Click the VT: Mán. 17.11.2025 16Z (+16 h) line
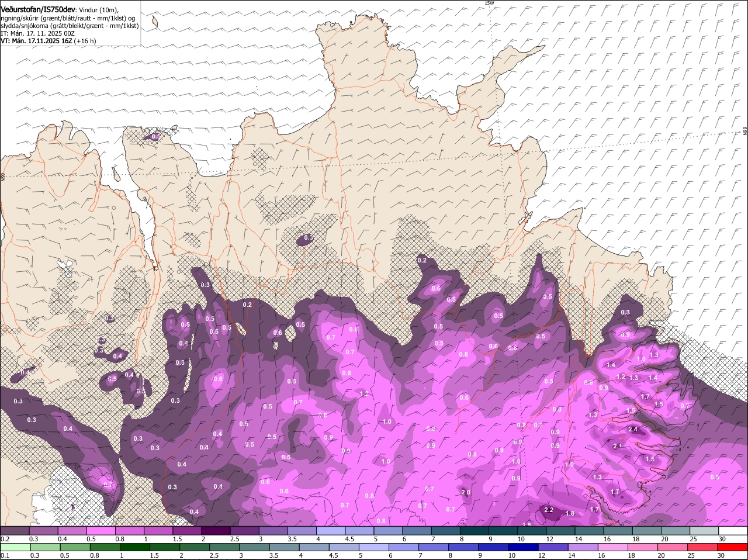The image size is (748, 560). 49,41
